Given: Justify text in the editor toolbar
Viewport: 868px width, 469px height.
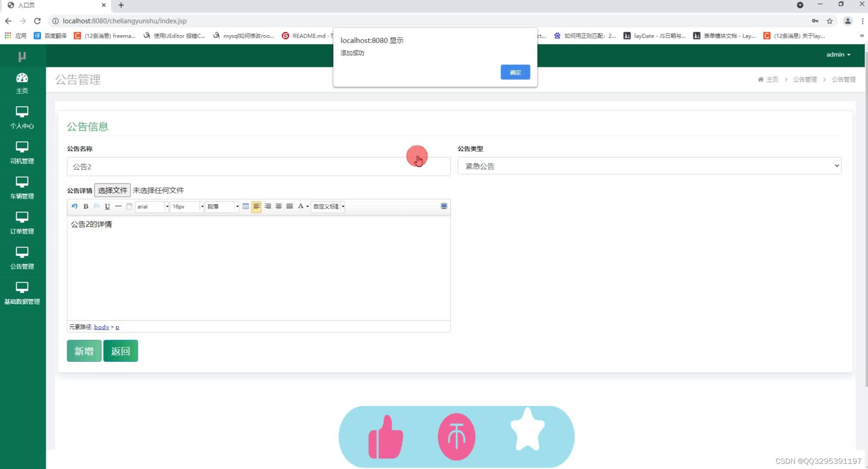Looking at the screenshot, I should point(289,206).
